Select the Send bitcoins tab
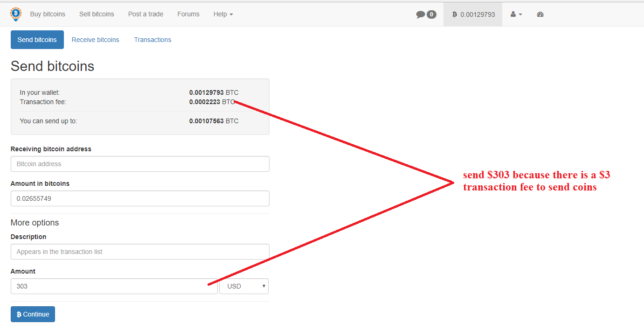Image resolution: width=644 pixels, height=331 pixels. pyautogui.click(x=37, y=40)
